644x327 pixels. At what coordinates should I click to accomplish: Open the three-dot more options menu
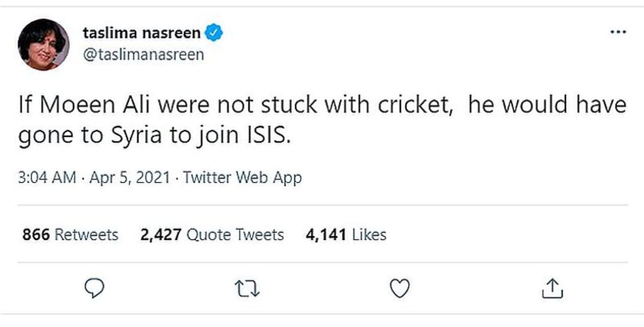pyautogui.click(x=617, y=32)
